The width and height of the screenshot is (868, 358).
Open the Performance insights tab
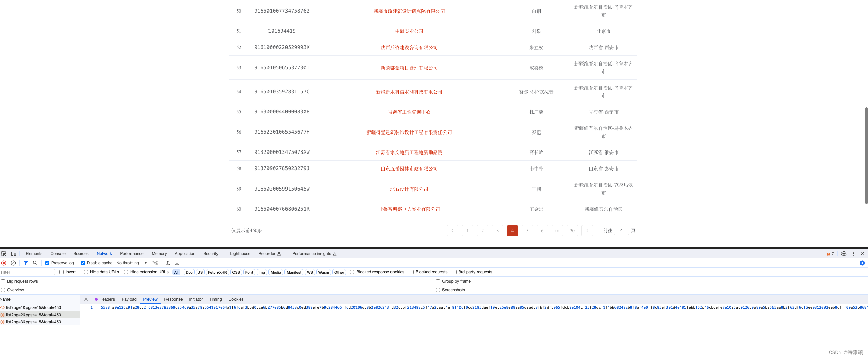(314, 254)
